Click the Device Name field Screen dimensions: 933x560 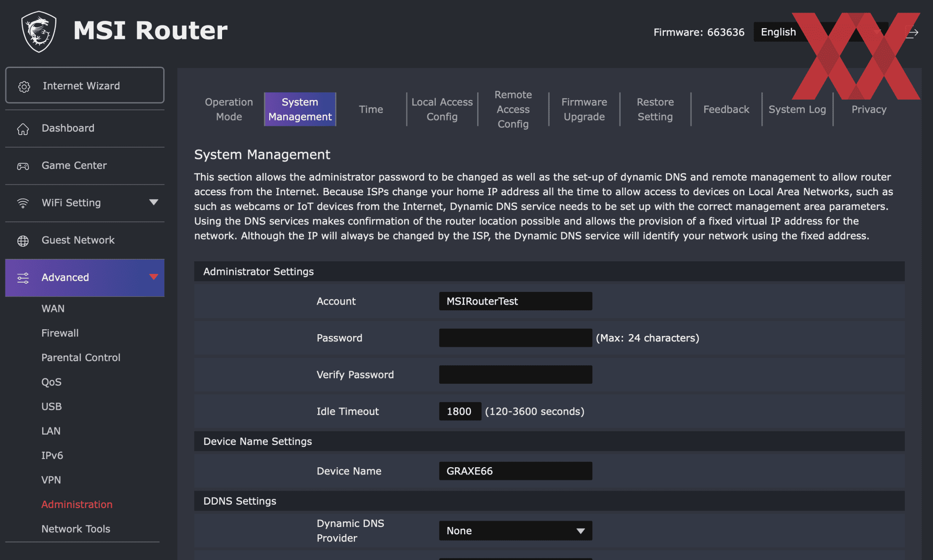point(516,471)
